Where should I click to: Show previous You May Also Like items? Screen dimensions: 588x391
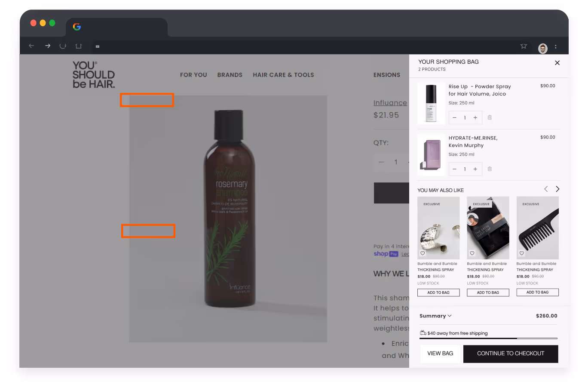pos(546,189)
